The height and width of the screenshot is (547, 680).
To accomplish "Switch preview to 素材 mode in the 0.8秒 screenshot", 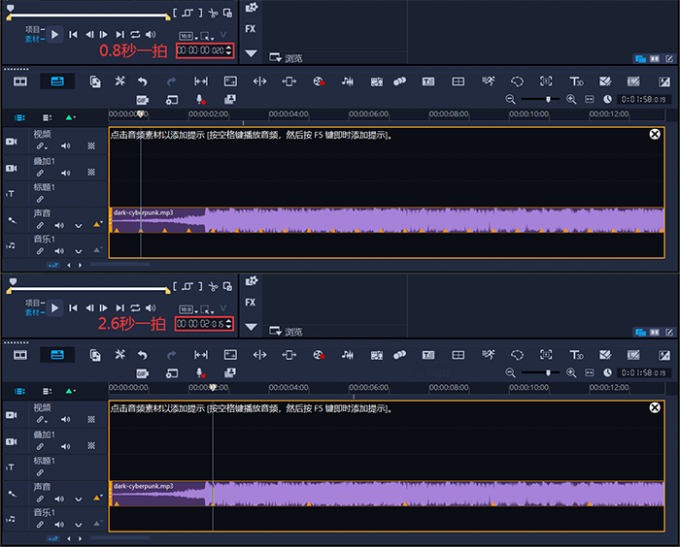I will 34,39.
